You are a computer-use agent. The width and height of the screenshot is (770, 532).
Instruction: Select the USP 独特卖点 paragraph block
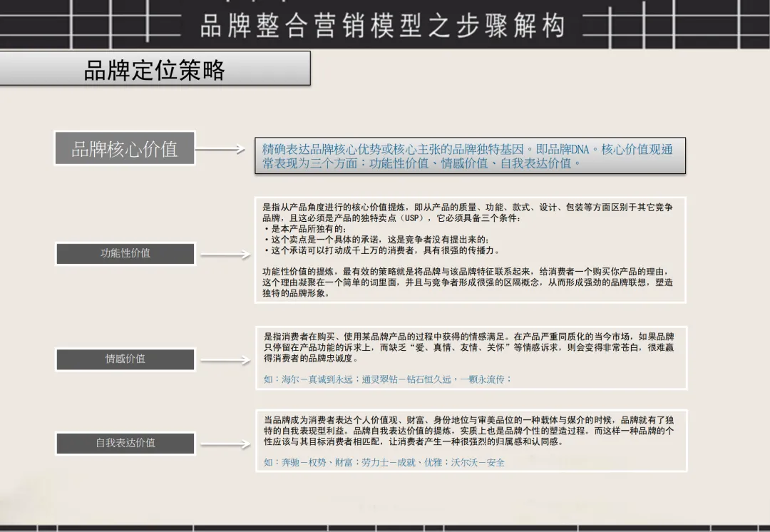[471, 250]
